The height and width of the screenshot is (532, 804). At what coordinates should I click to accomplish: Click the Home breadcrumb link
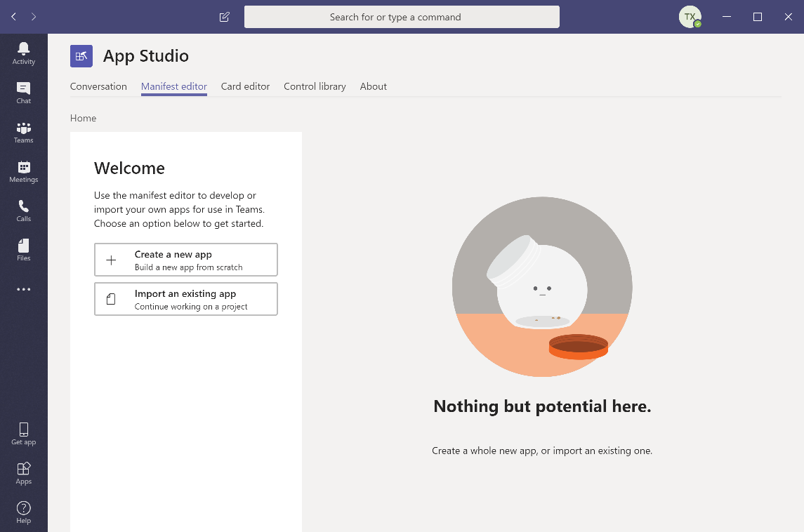coord(83,118)
